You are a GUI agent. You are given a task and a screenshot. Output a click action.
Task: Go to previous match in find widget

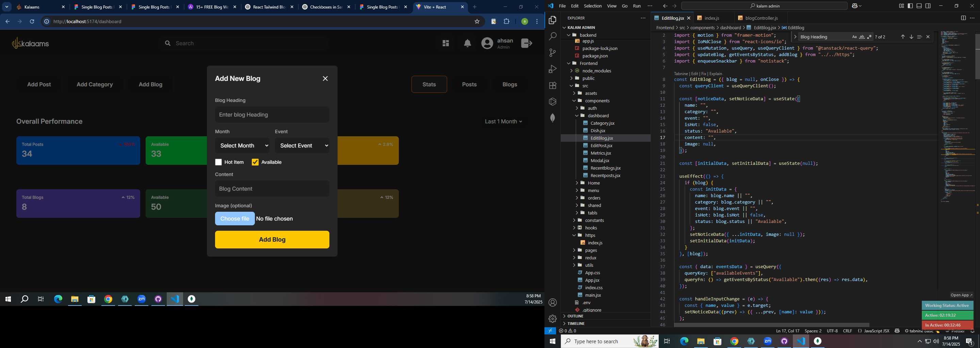pyautogui.click(x=903, y=37)
